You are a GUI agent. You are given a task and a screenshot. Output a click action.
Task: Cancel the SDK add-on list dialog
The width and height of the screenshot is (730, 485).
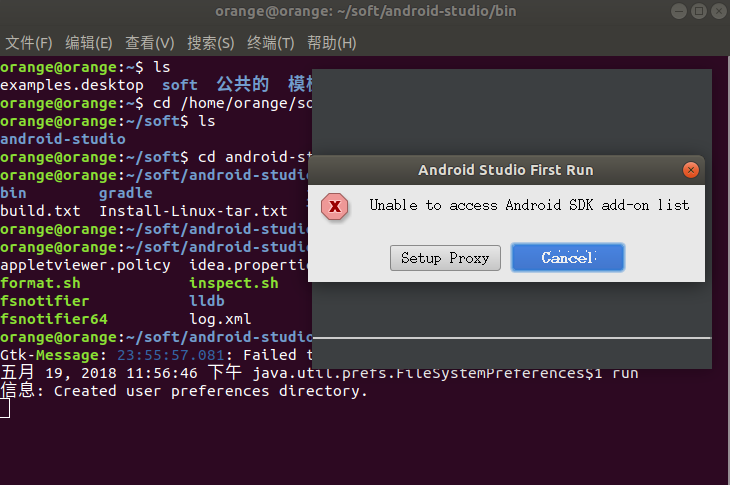[x=568, y=257]
